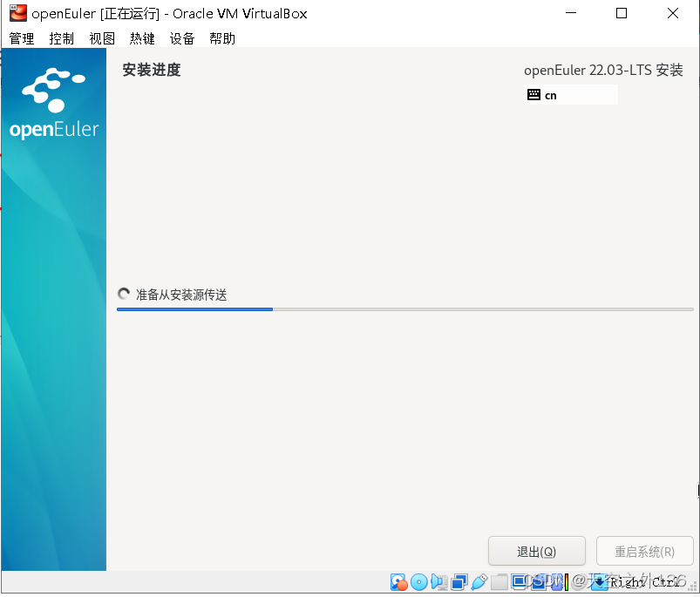This screenshot has width=700, height=597.
Task: Click the keyboard icon beside cn
Action: point(533,95)
